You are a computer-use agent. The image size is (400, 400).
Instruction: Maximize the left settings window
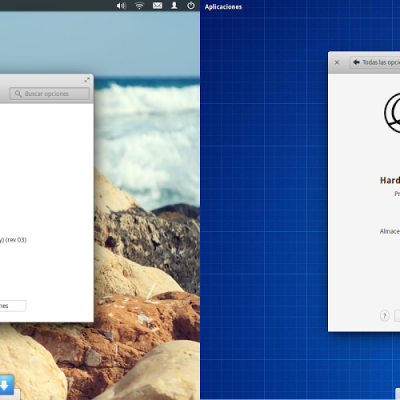pos(87,80)
